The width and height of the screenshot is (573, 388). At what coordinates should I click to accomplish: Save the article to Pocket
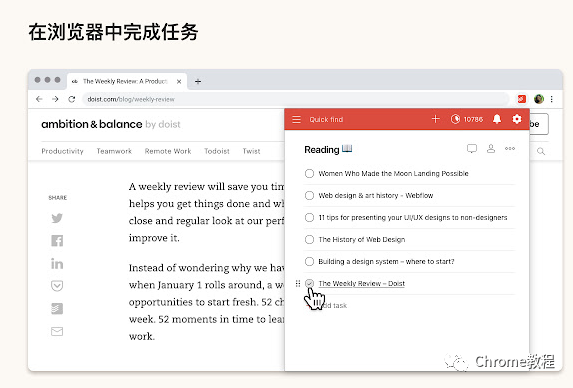(x=57, y=286)
